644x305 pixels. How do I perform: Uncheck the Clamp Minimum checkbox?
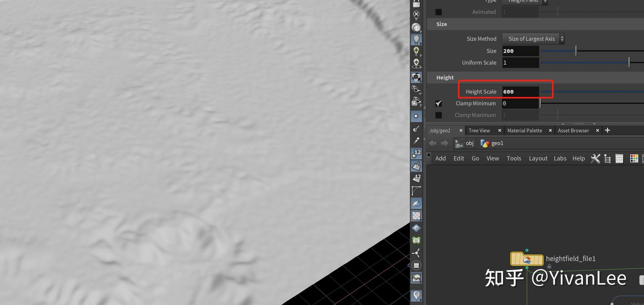point(439,103)
